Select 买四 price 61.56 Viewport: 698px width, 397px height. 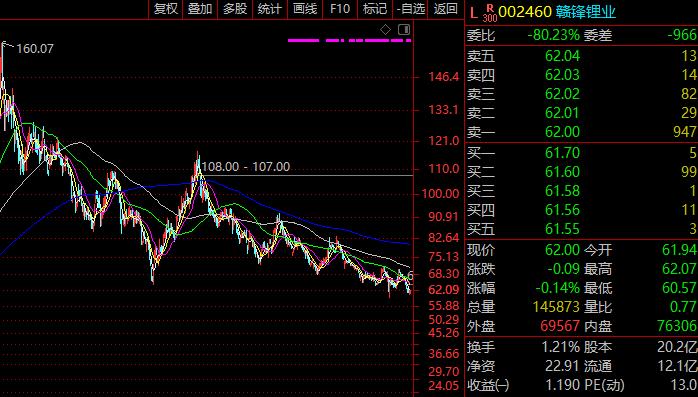tap(562, 210)
